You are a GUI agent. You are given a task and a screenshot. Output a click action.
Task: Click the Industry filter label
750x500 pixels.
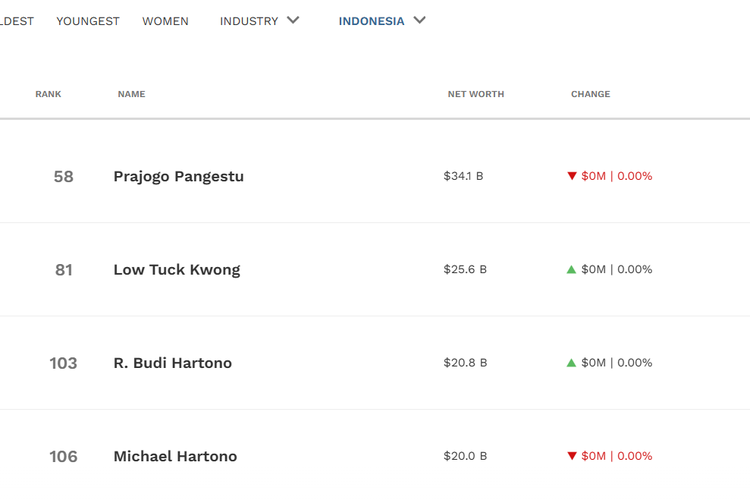[249, 21]
